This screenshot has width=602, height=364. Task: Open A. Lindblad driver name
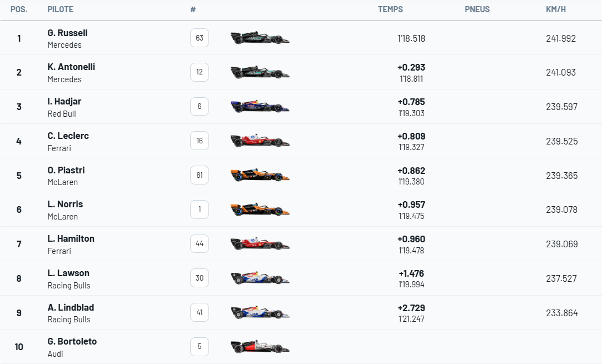click(71, 307)
